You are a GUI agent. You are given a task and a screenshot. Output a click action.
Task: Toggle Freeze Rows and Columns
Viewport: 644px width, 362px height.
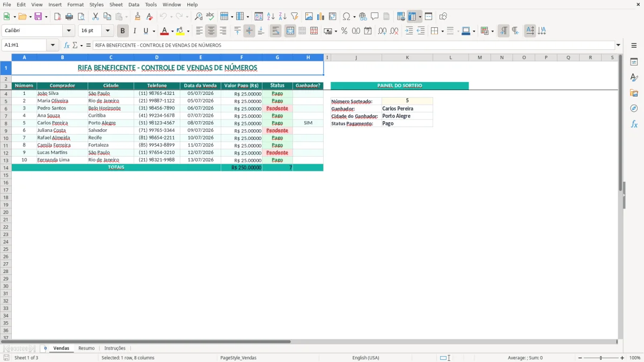coord(412,17)
